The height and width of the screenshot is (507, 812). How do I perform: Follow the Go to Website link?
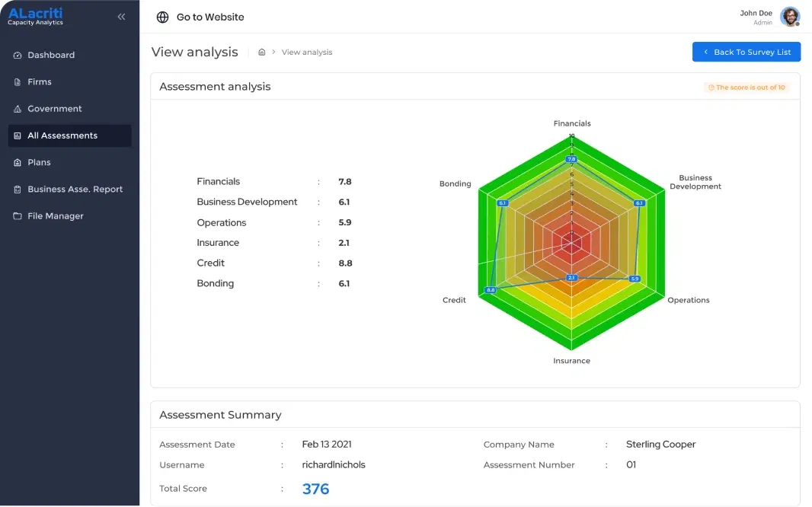coord(210,17)
